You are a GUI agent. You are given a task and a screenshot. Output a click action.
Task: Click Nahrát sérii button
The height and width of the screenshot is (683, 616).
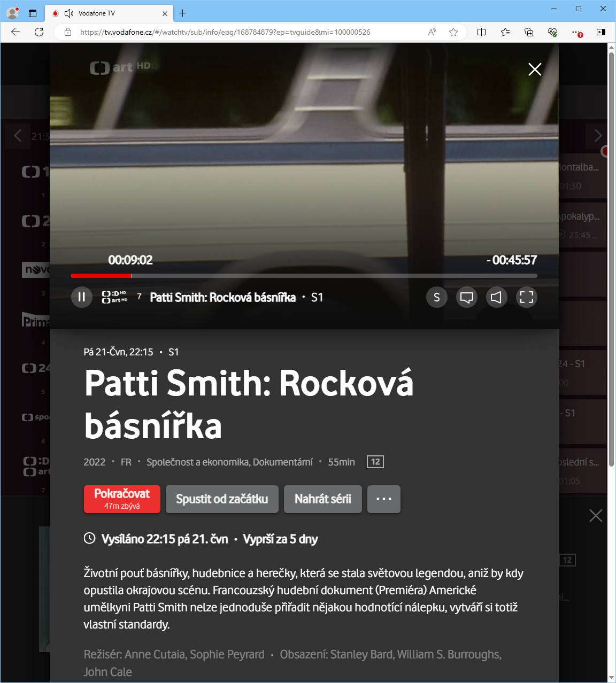tap(323, 499)
